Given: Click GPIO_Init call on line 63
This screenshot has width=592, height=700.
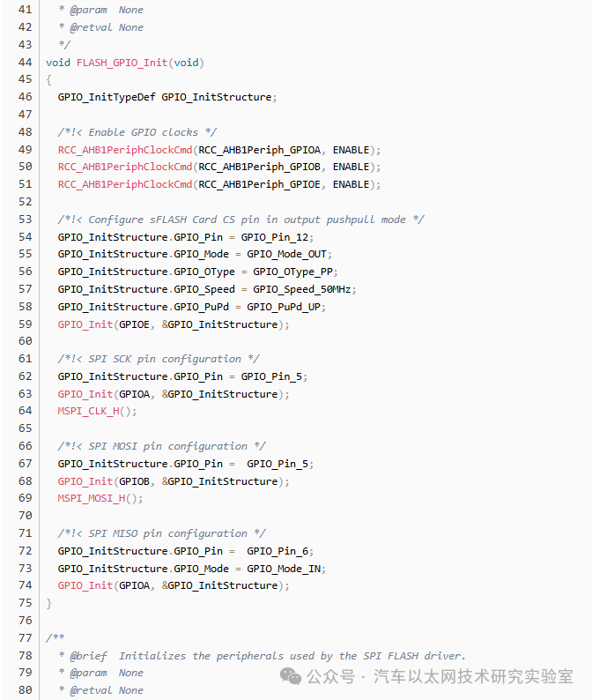Looking at the screenshot, I should click(x=174, y=394).
